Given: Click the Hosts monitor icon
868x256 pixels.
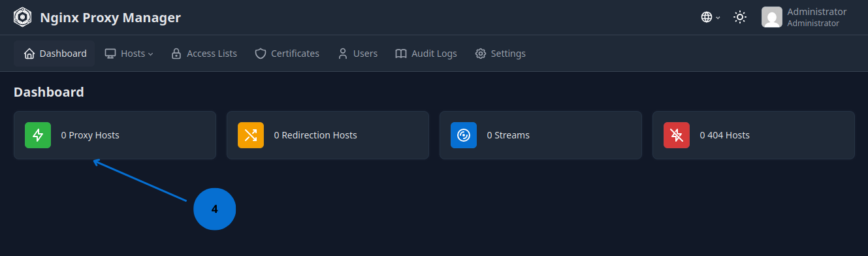Looking at the screenshot, I should (110, 54).
